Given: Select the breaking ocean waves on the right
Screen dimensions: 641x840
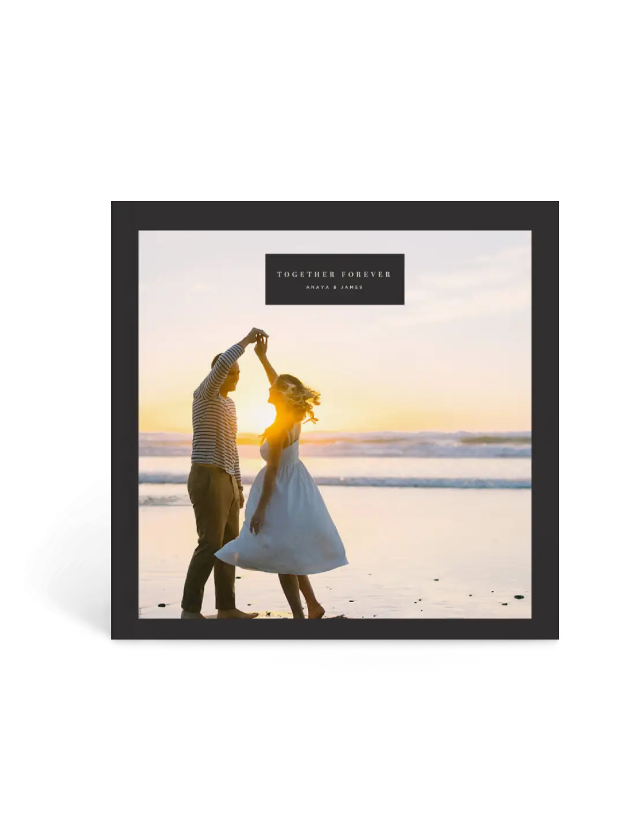Looking at the screenshot, I should click(x=451, y=445).
